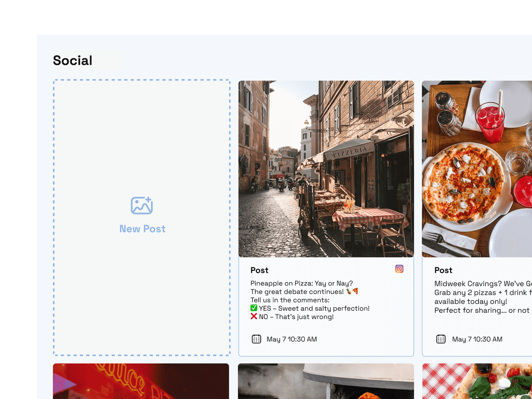
Task: Click 'The great debate continues!' line
Action: tap(304, 292)
